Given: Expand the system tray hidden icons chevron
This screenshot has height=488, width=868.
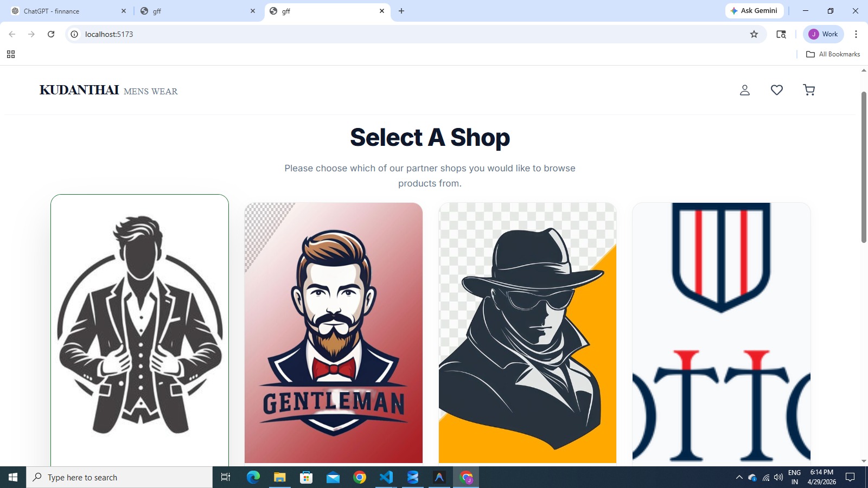Looking at the screenshot, I should coord(739,478).
